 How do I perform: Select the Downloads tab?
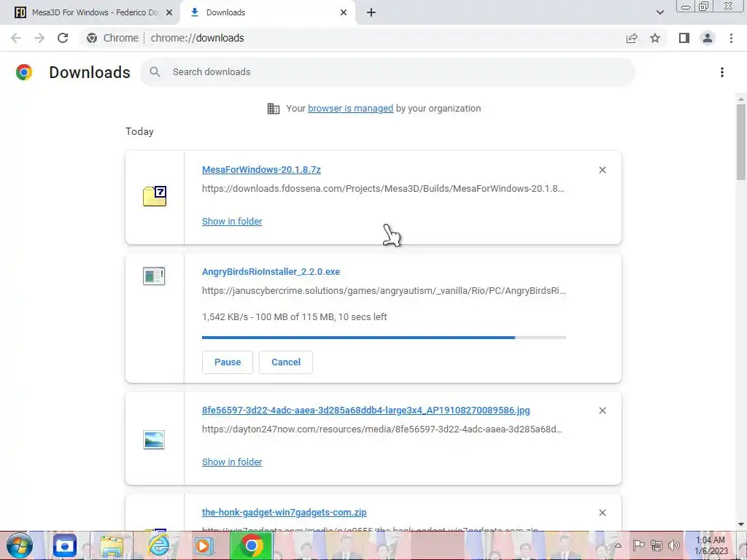coord(267,12)
